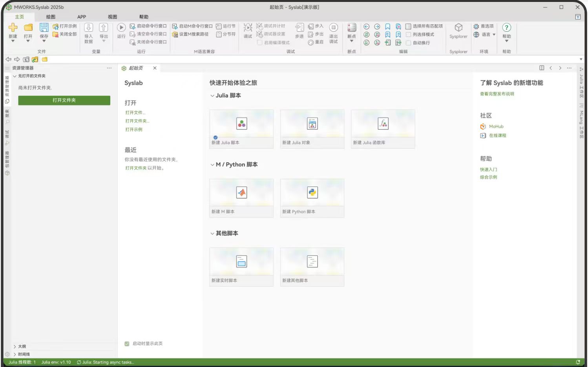Click the 快速入门 help link

click(488, 170)
